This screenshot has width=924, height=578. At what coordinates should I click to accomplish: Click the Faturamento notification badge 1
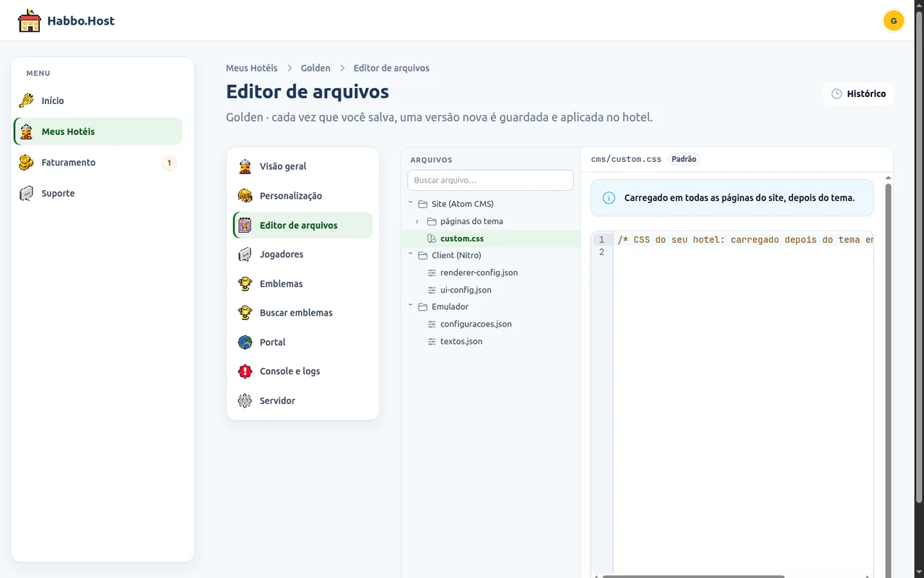click(169, 163)
